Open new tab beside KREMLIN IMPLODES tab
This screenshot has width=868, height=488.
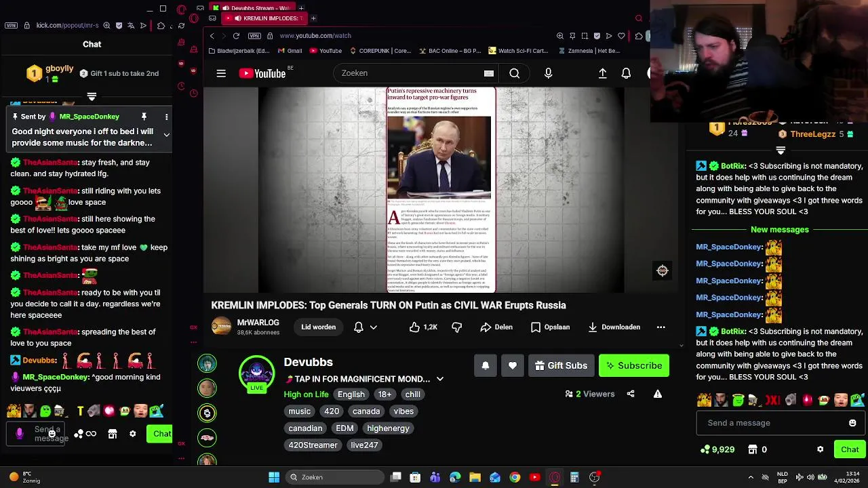[x=313, y=18]
